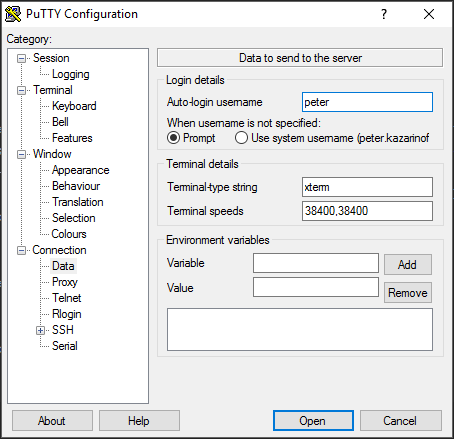Click Remove environment variable button

(x=408, y=293)
